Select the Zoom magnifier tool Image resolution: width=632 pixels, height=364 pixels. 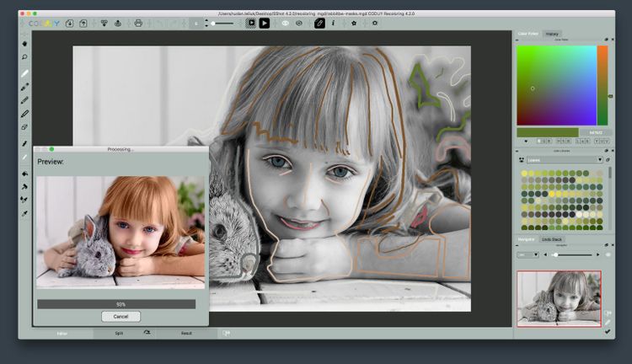click(x=24, y=56)
